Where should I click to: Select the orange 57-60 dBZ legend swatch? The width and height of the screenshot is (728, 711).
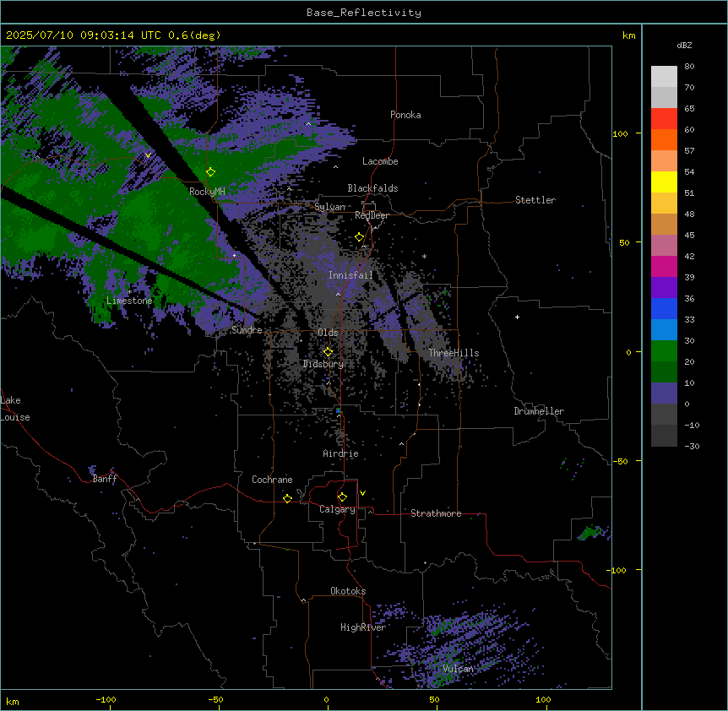click(x=664, y=139)
